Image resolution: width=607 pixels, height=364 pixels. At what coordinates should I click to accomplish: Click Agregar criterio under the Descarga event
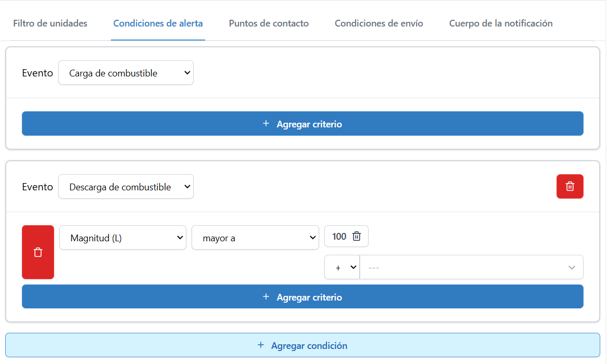coord(302,297)
